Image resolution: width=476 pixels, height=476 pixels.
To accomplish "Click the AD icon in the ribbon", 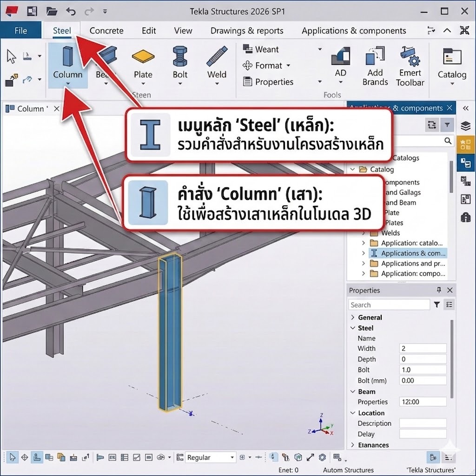I will tap(341, 56).
